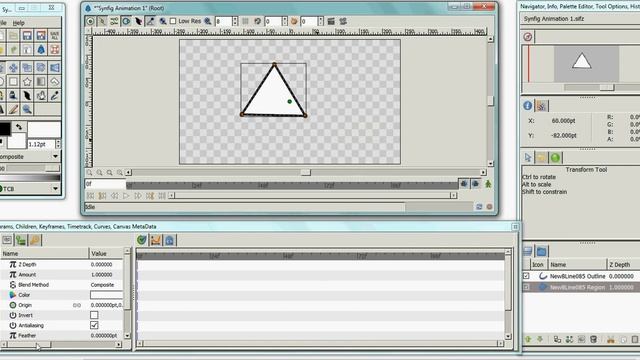
Task: Switch to the Layers tab icon
Action: (x=528, y=251)
